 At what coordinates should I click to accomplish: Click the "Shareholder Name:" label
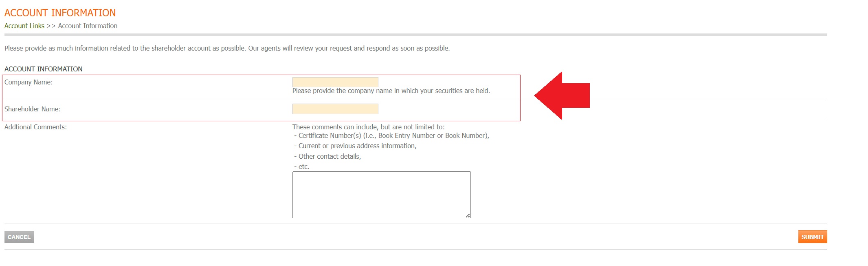(x=32, y=109)
